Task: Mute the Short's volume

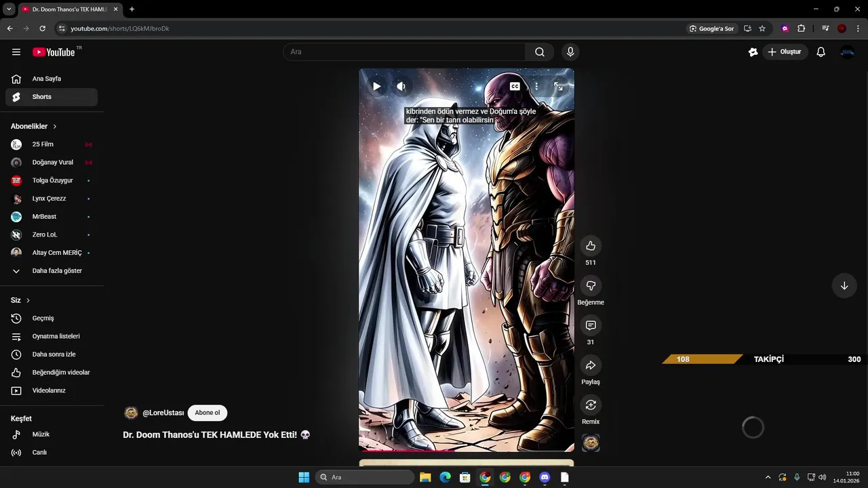Action: point(401,86)
